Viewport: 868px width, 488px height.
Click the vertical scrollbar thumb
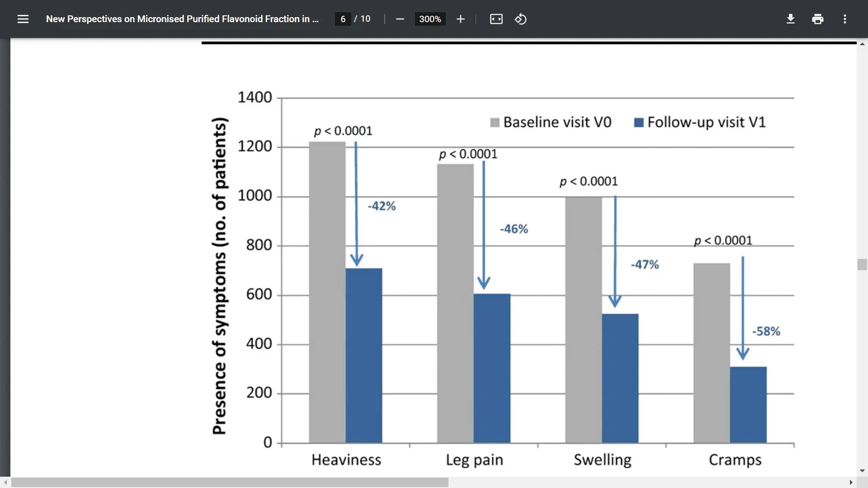[862, 264]
